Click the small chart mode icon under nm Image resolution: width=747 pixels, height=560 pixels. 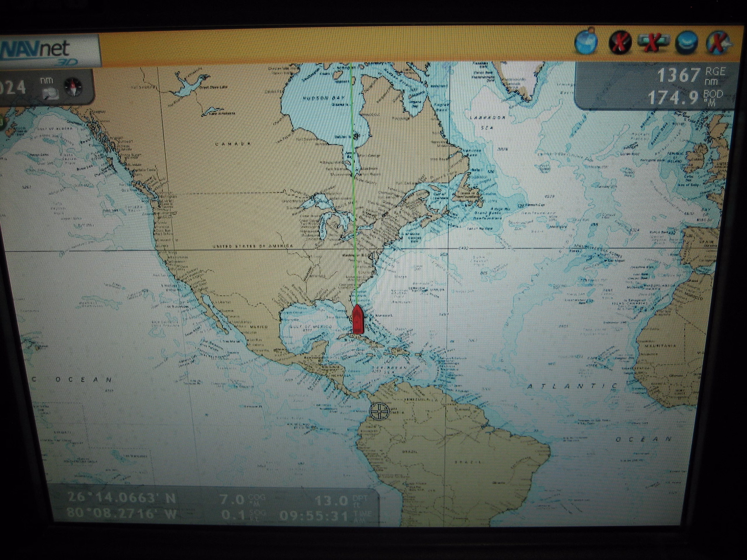(x=52, y=94)
